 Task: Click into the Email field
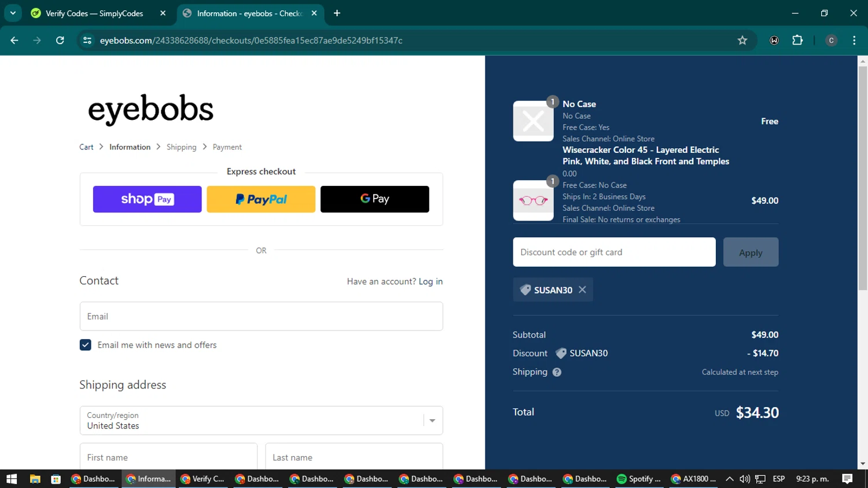[x=261, y=316]
